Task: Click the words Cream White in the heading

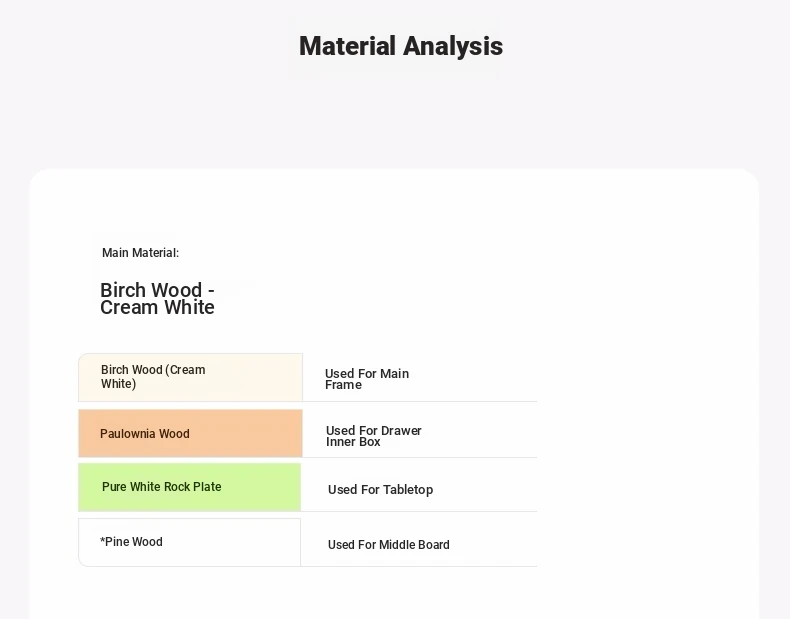Action: [157, 308]
